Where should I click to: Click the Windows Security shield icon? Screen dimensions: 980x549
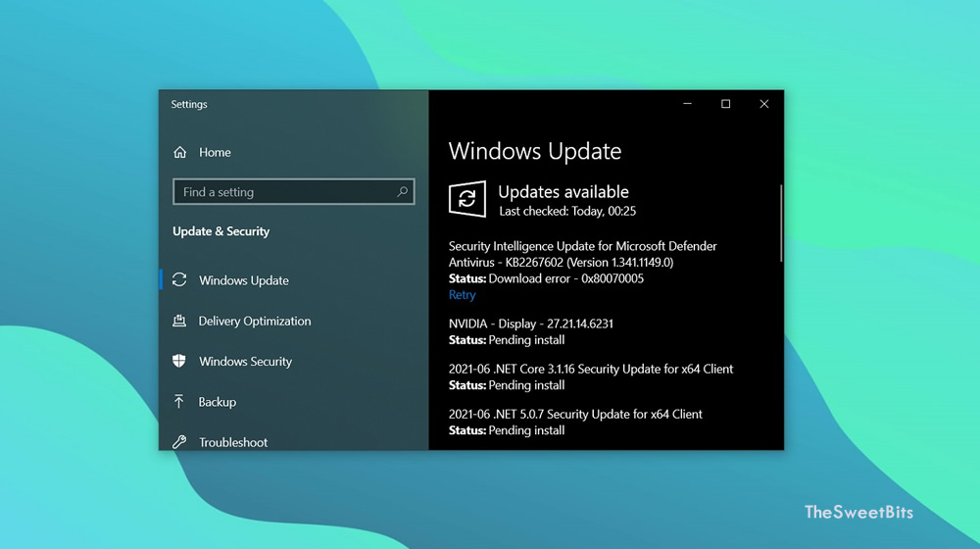click(x=179, y=361)
